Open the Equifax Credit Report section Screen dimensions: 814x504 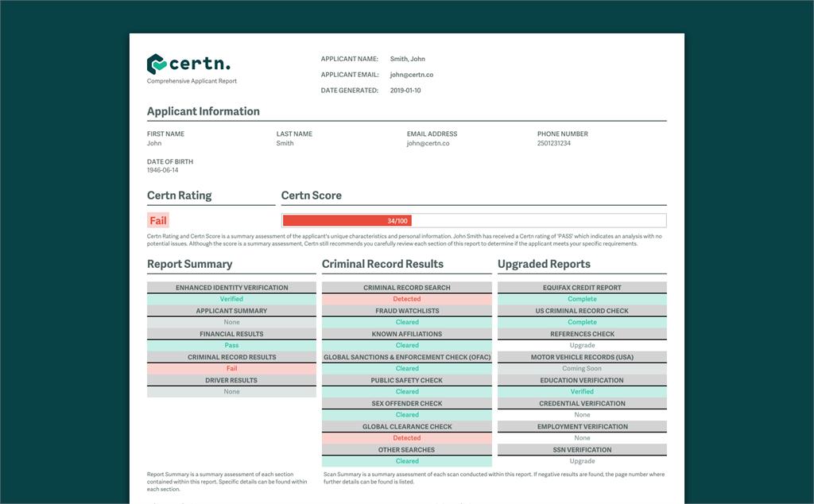582,287
